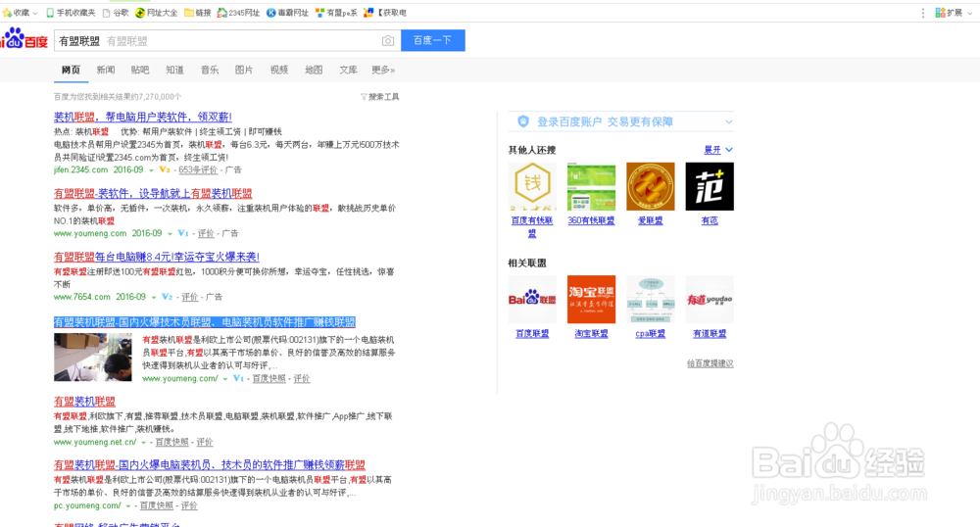Screen dimensions: 980x527
Task: Select the 网页 tab
Action: 71,70
